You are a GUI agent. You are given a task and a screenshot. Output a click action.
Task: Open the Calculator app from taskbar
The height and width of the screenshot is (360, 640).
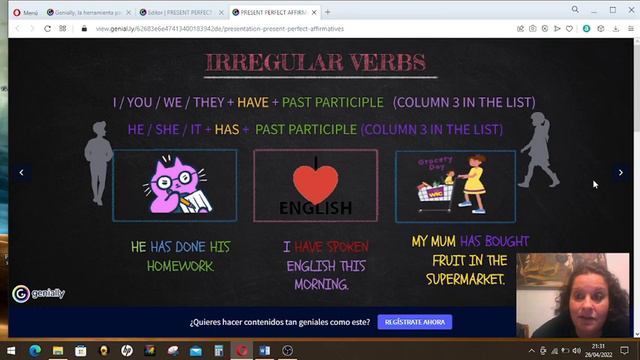point(219,351)
